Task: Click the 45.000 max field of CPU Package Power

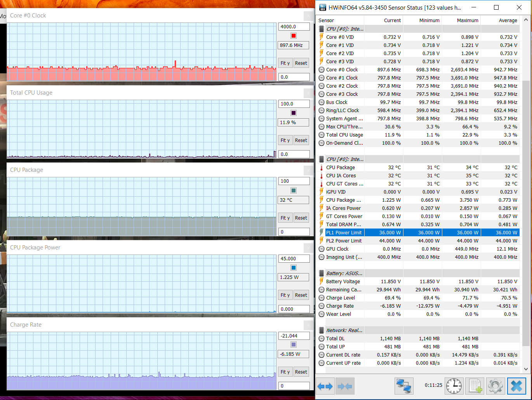Action: click(x=294, y=259)
